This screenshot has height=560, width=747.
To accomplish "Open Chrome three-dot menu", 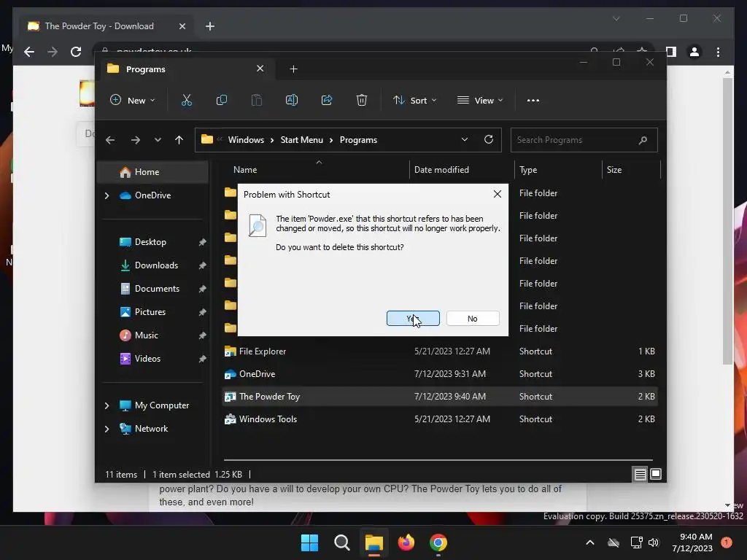I will [718, 52].
